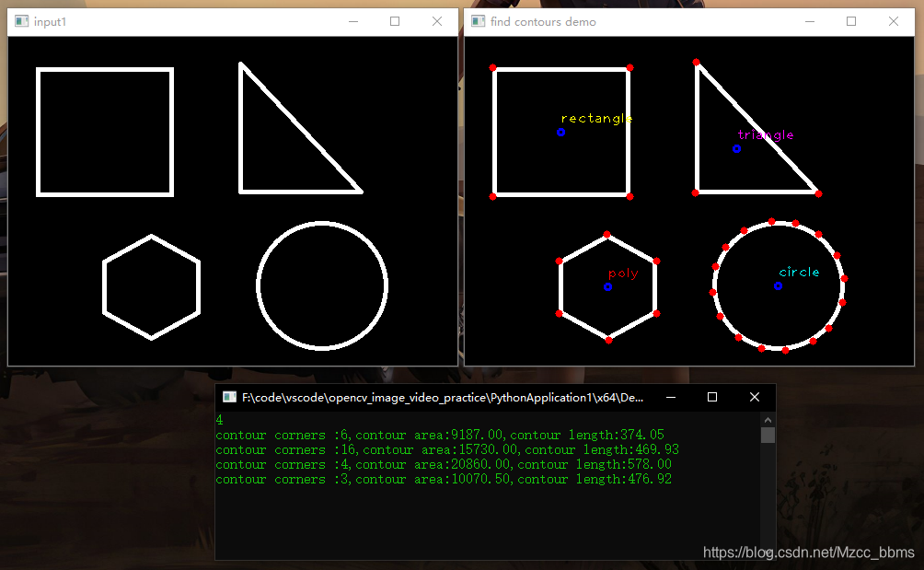Click the number 4 in console output
924x570 pixels.
click(x=219, y=420)
